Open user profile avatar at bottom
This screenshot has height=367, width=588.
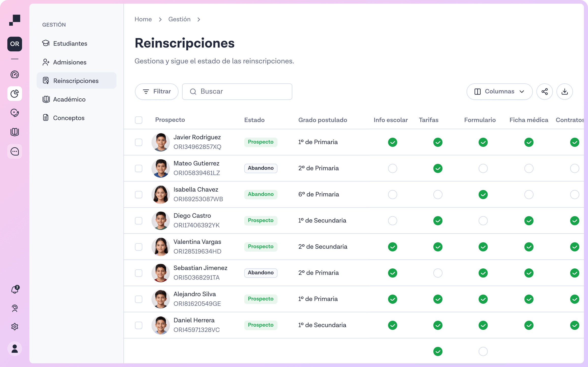(x=15, y=349)
